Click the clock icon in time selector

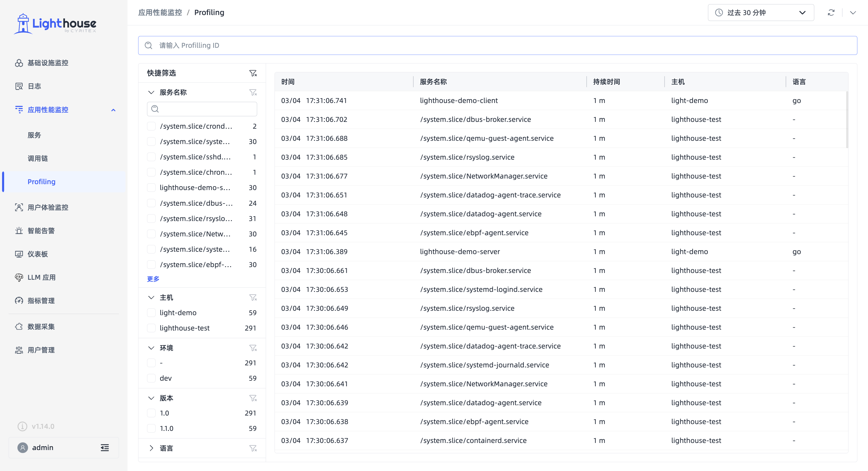coord(719,12)
